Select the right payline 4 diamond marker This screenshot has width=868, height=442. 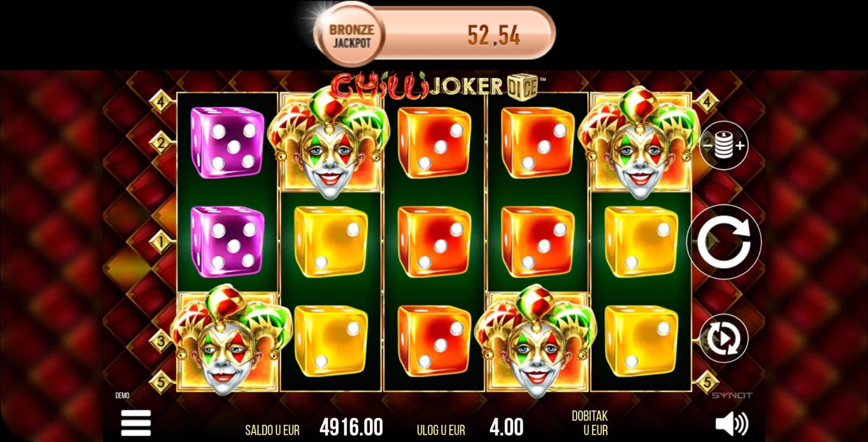coord(707,102)
